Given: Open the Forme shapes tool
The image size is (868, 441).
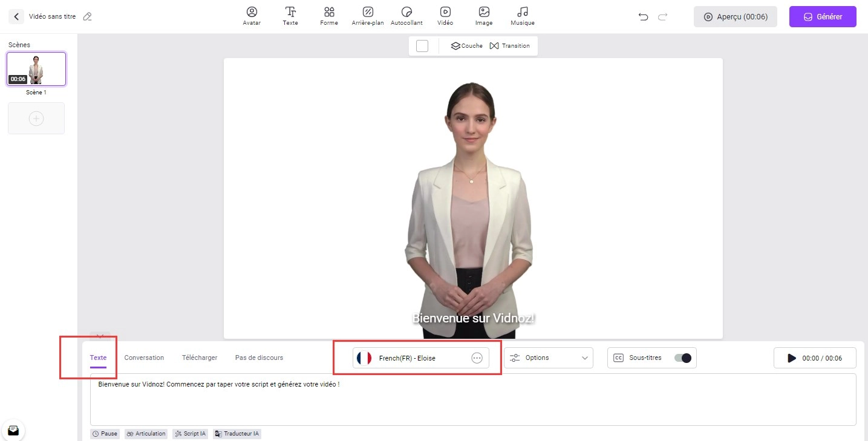Looking at the screenshot, I should point(329,16).
